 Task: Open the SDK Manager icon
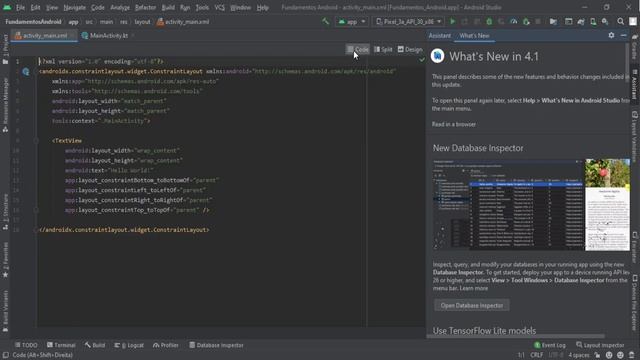(x=605, y=22)
